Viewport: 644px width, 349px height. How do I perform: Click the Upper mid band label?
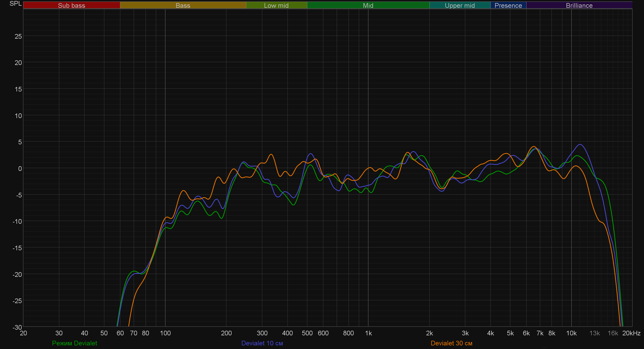(x=460, y=5)
